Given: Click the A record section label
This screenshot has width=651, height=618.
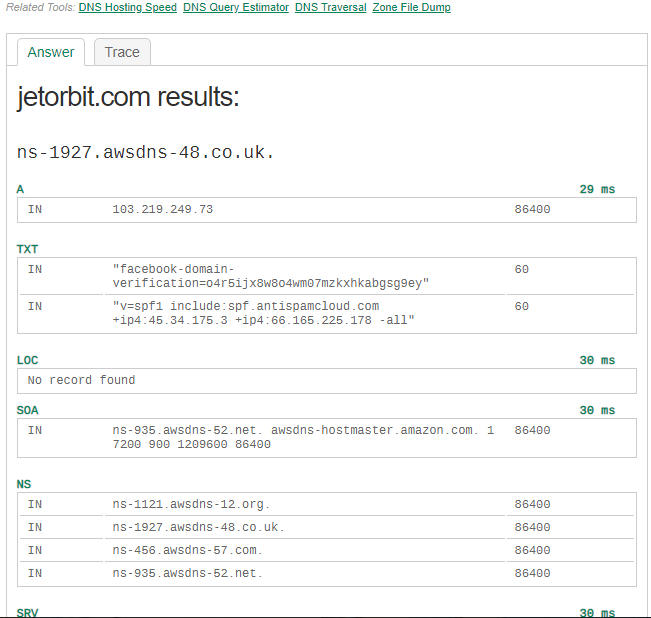Looking at the screenshot, I should coord(20,189).
